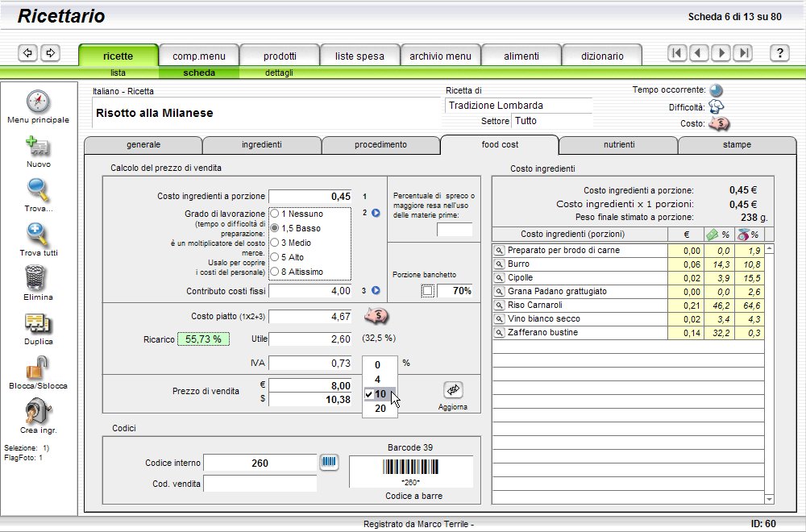Open procedimento recipe tab
Viewport: 806px width, 532px height.
[380, 145]
